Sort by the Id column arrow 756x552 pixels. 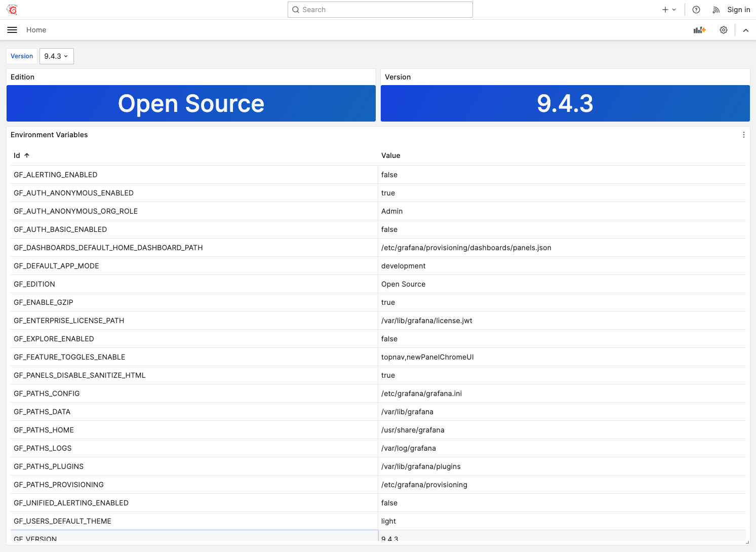point(27,155)
